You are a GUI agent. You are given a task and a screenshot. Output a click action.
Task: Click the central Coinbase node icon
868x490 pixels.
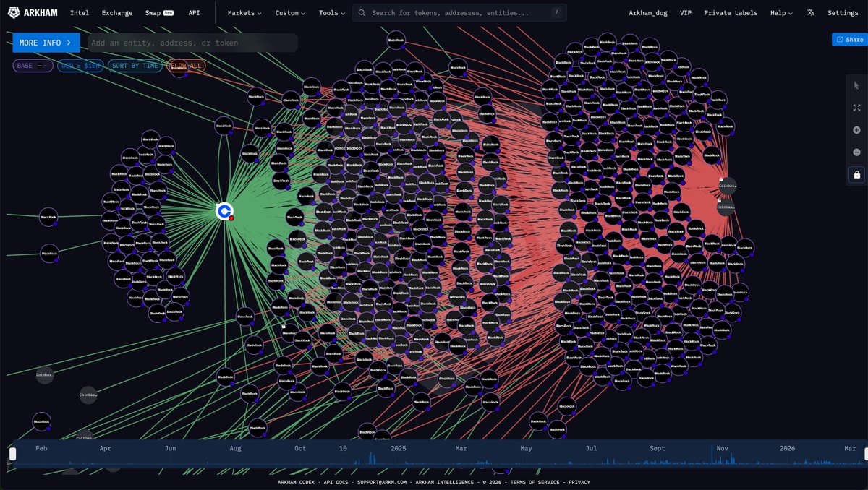point(224,211)
